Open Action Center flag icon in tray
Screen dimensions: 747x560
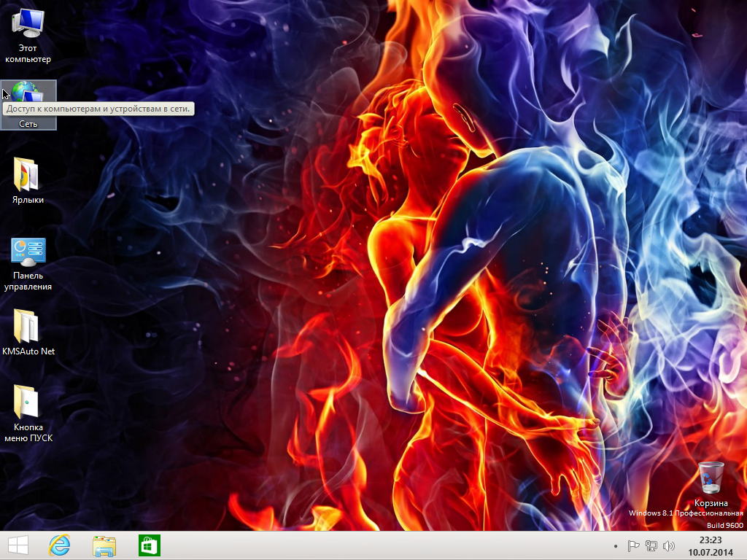click(633, 546)
